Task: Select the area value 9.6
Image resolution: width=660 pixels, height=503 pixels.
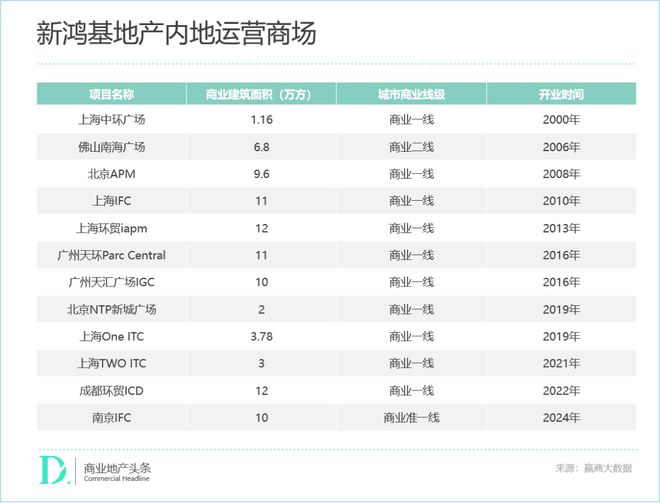Action: 261,174
